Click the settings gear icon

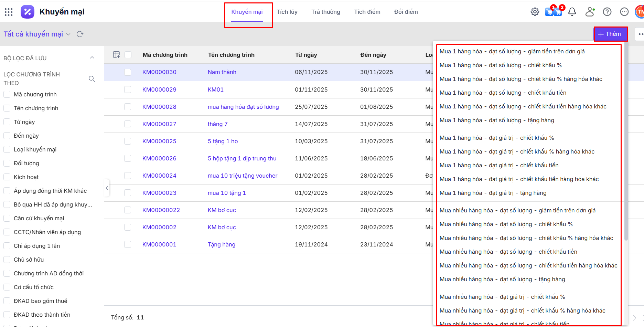click(x=535, y=12)
